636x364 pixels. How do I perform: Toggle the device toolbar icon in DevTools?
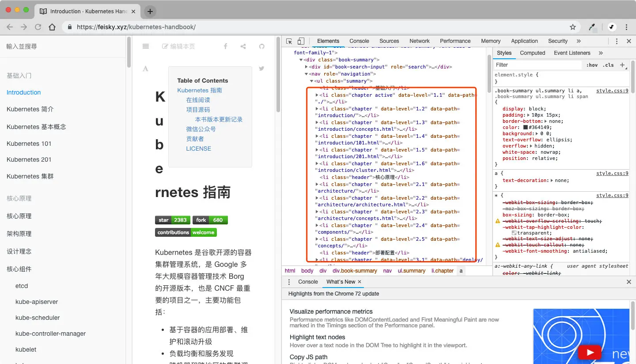[x=301, y=41]
